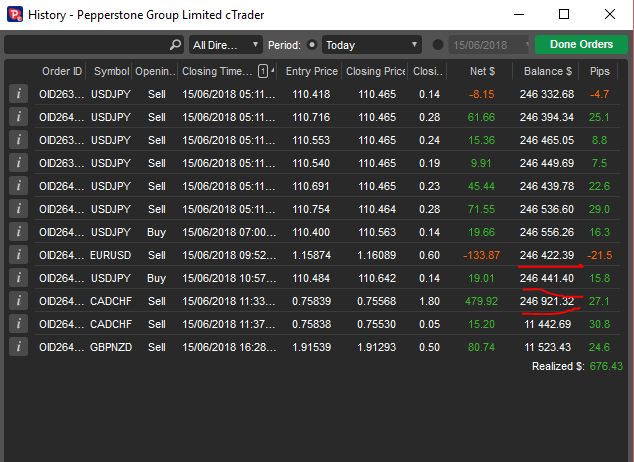The height and width of the screenshot is (462, 634).
Task: Click the Done Orders button
Action: pyautogui.click(x=581, y=44)
